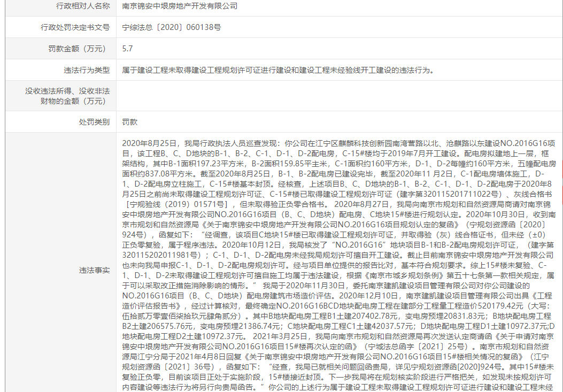
Task: Select the fine amount value "5.7"
Action: (127, 49)
